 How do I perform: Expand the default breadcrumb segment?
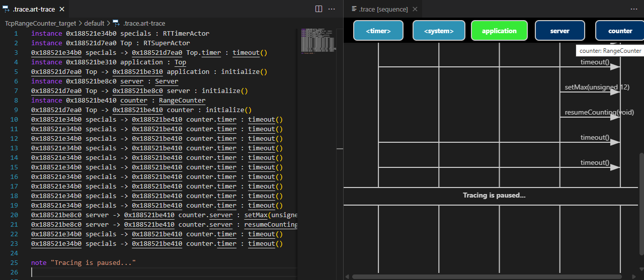tap(94, 23)
